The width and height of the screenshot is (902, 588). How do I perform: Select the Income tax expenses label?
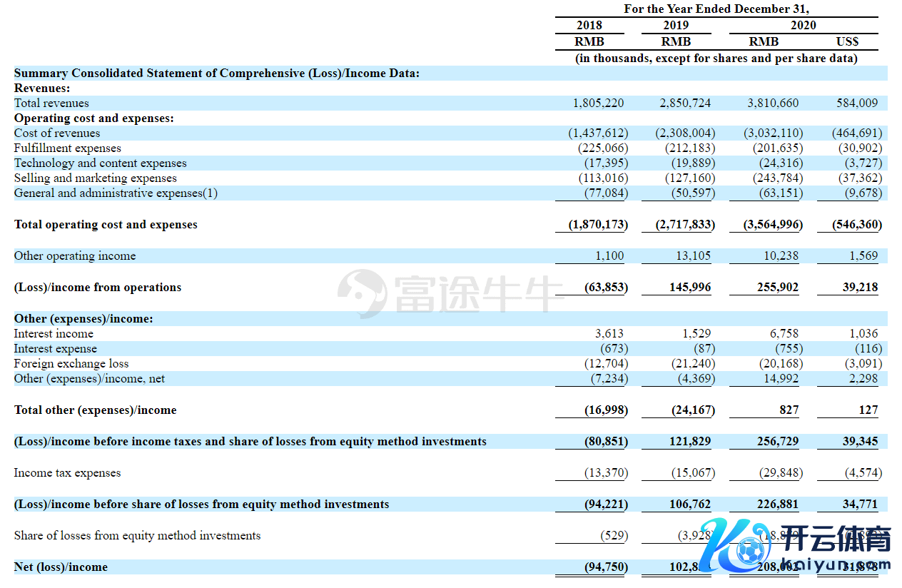point(67,472)
